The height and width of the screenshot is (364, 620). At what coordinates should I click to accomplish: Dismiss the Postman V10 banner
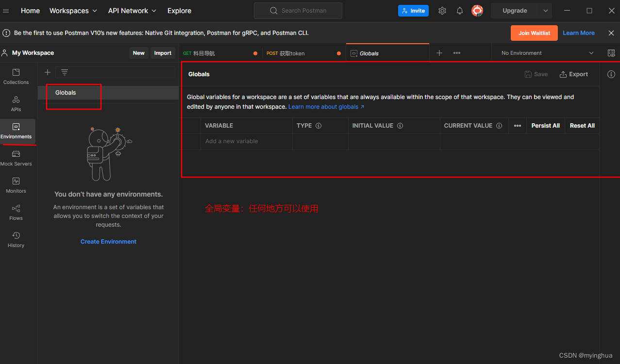tap(611, 33)
